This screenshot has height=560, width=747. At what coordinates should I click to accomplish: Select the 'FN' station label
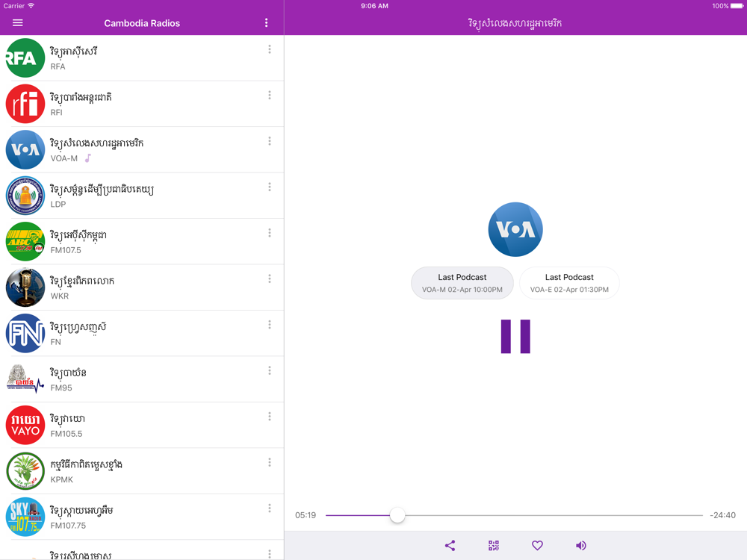(56, 342)
